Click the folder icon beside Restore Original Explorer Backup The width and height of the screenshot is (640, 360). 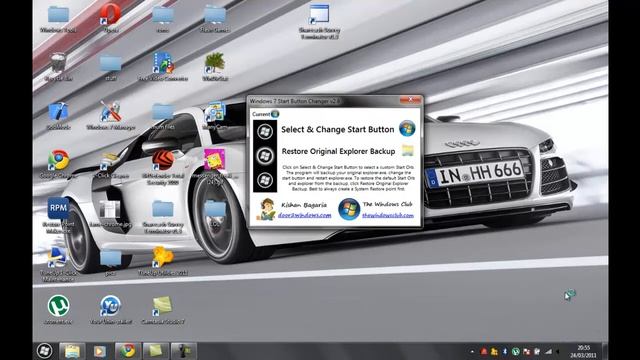point(407,150)
